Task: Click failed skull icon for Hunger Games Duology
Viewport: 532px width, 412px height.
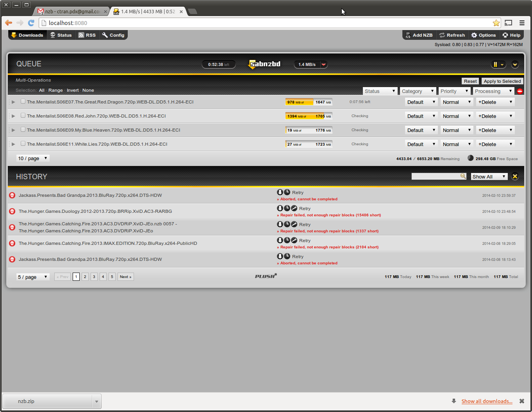Action: pyautogui.click(x=12, y=211)
